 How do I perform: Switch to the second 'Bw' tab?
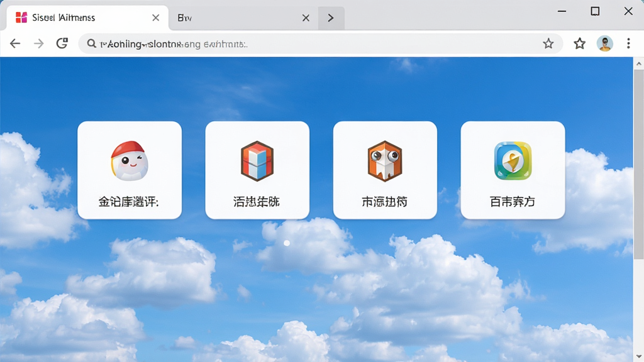[x=243, y=18]
